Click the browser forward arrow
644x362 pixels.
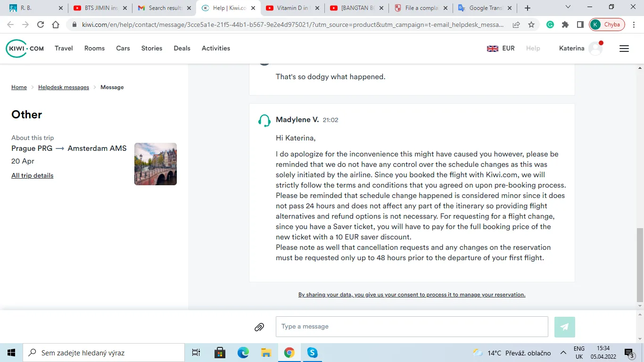click(x=25, y=25)
